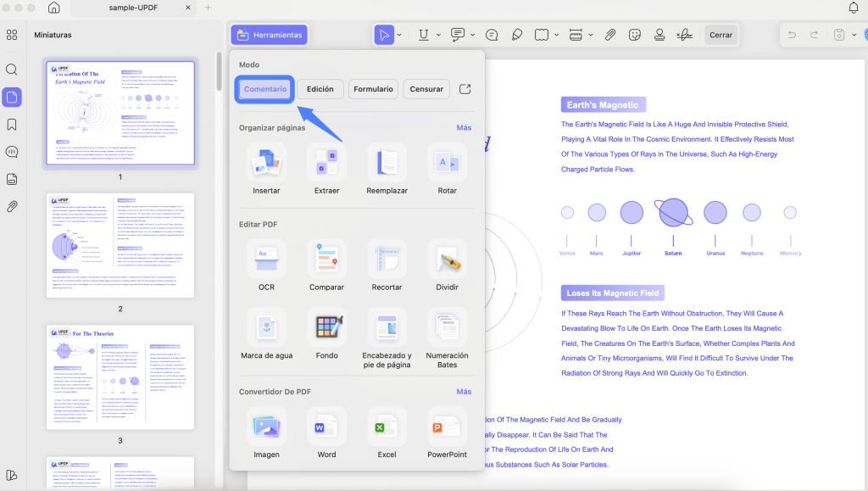Open the bookmarks sidebar panel
Viewport: 868px width, 491px height.
tap(12, 125)
